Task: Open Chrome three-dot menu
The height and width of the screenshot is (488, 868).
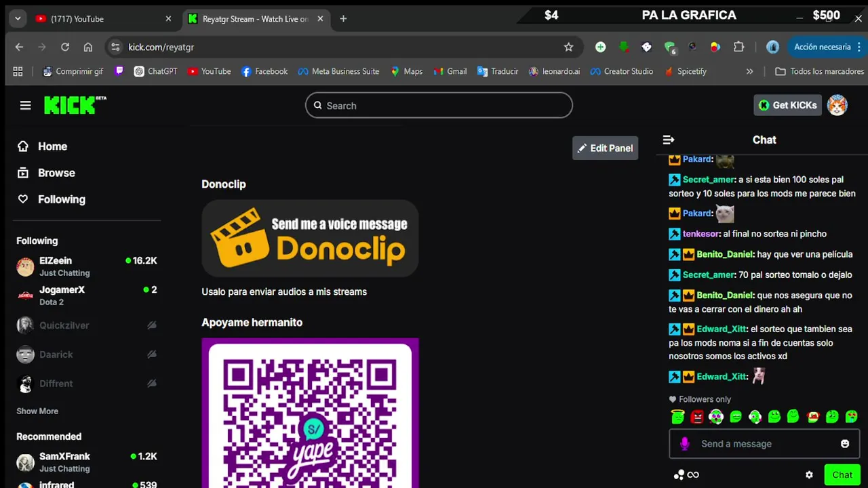Action: pyautogui.click(x=860, y=47)
